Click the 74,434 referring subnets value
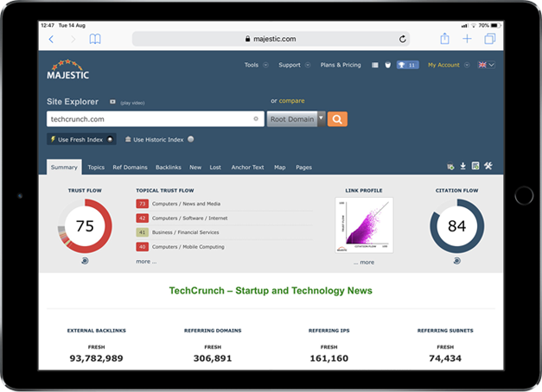This screenshot has height=392, width=542. pyautogui.click(x=445, y=358)
